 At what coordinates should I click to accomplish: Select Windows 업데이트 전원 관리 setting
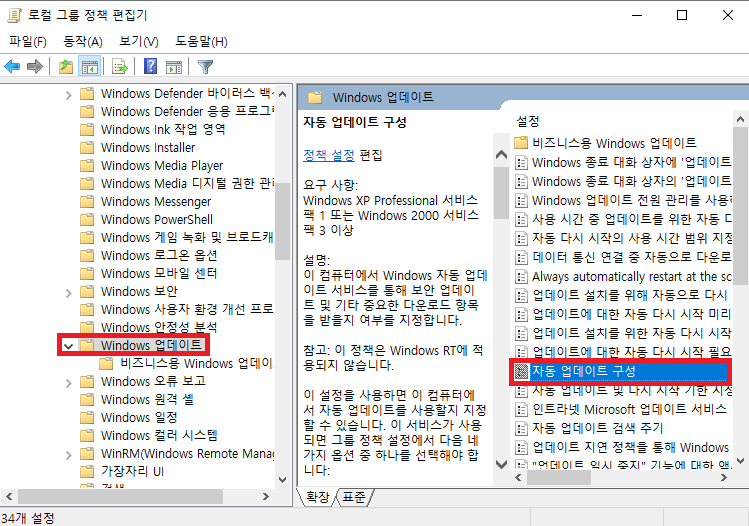click(631, 200)
